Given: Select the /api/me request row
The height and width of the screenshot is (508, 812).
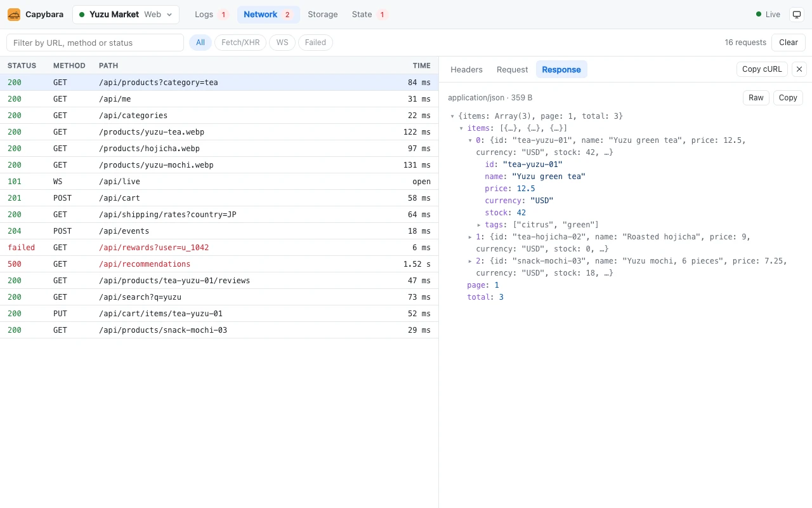Looking at the screenshot, I should (219, 99).
